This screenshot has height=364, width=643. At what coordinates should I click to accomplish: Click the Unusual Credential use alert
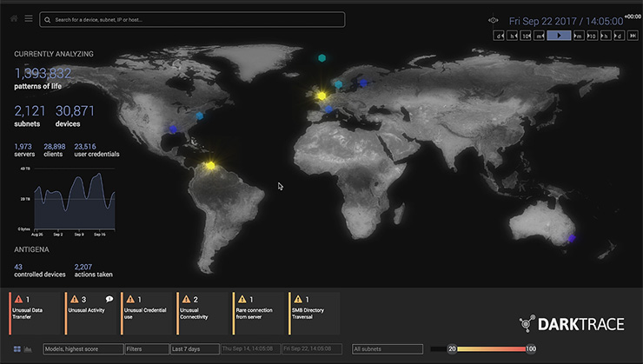pyautogui.click(x=146, y=313)
